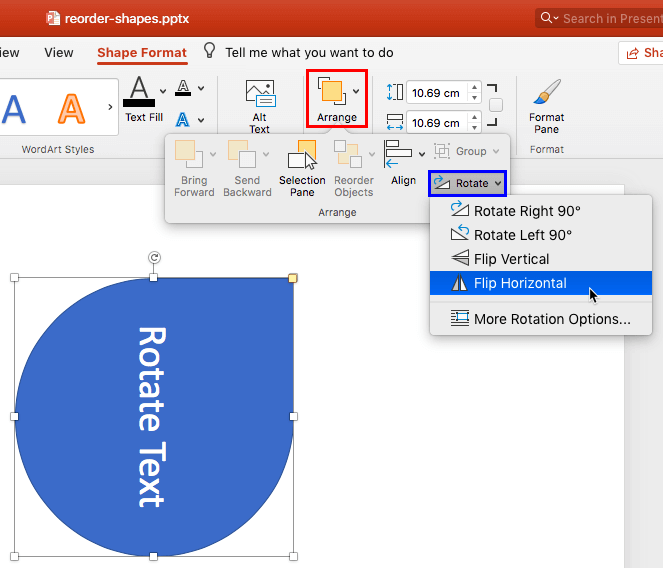
Task: Choose Flip Horizontal from the Rotate menu
Action: point(520,283)
